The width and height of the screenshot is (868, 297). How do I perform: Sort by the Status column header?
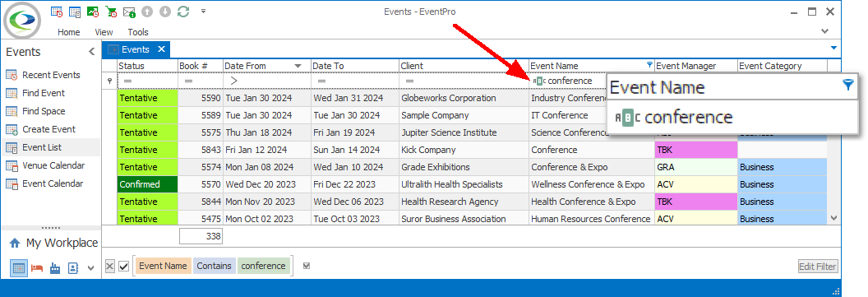tap(147, 66)
